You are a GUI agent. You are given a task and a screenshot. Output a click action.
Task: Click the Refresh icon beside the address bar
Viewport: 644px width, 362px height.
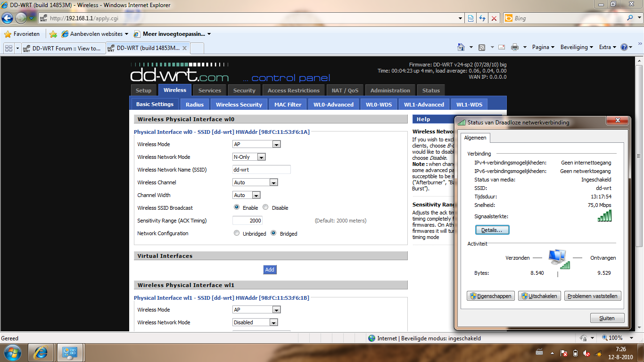482,18
